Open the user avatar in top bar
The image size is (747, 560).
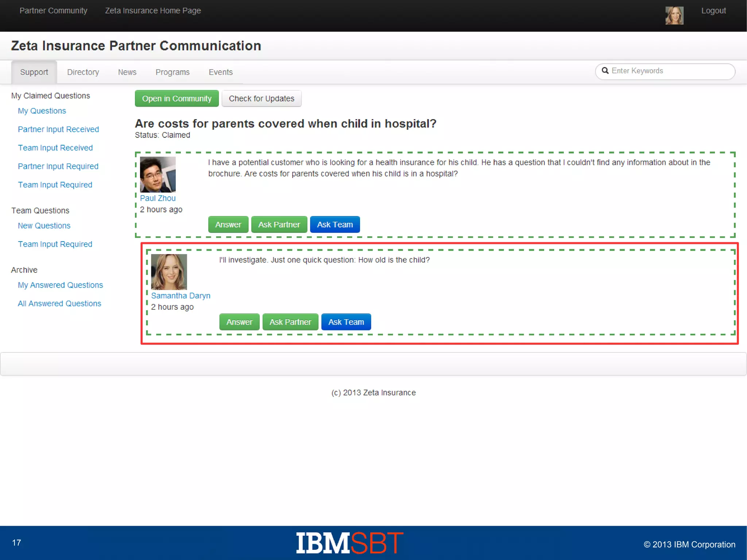point(674,15)
